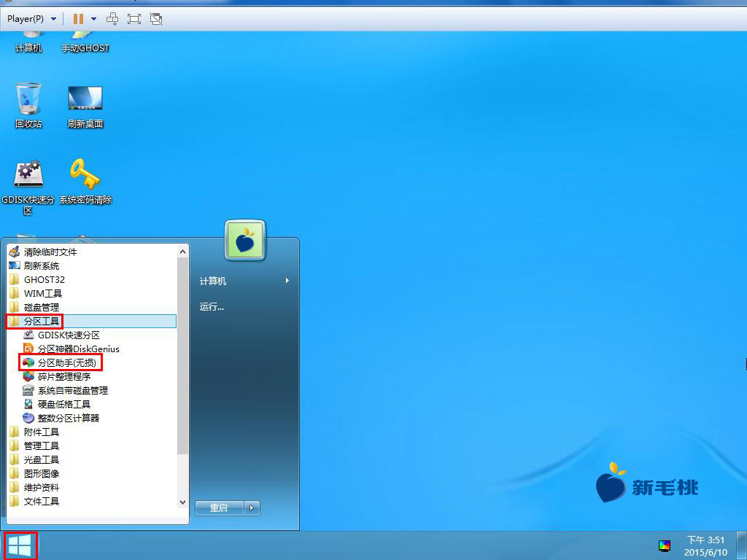The image size is (747, 560).
Task: Expand the 附件工具 folder
Action: (92, 432)
